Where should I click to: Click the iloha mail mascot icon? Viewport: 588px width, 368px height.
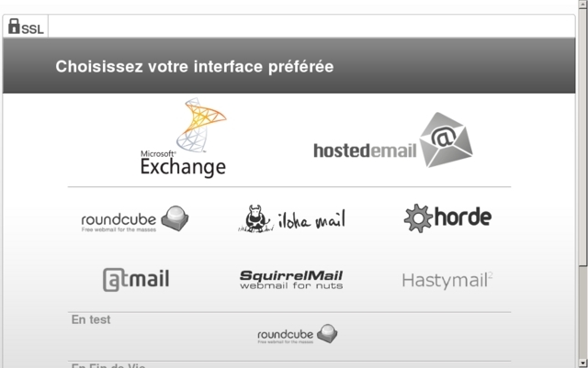tap(258, 218)
